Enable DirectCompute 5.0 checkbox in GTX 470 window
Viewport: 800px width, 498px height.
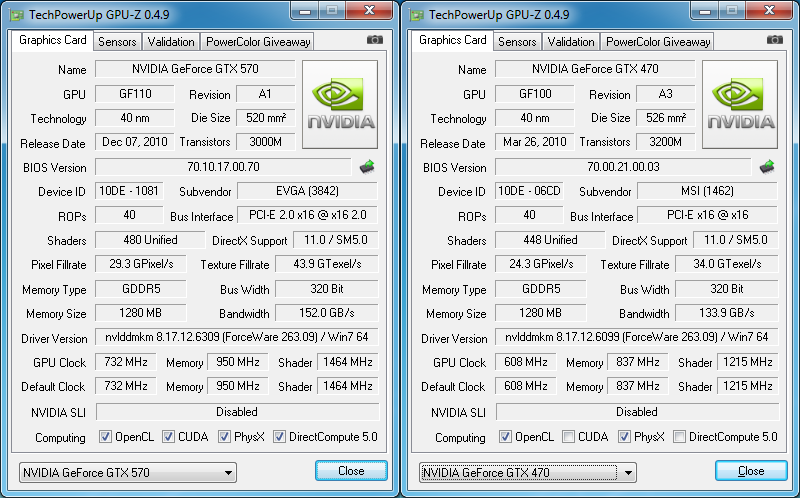(679, 437)
